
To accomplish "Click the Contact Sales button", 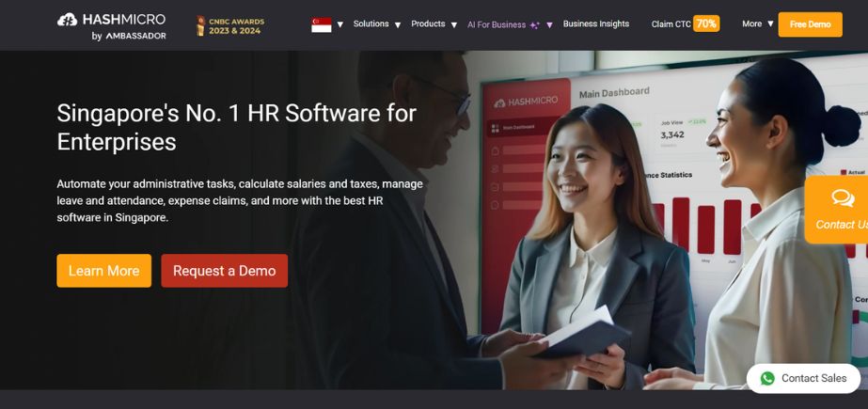I will 803,379.
